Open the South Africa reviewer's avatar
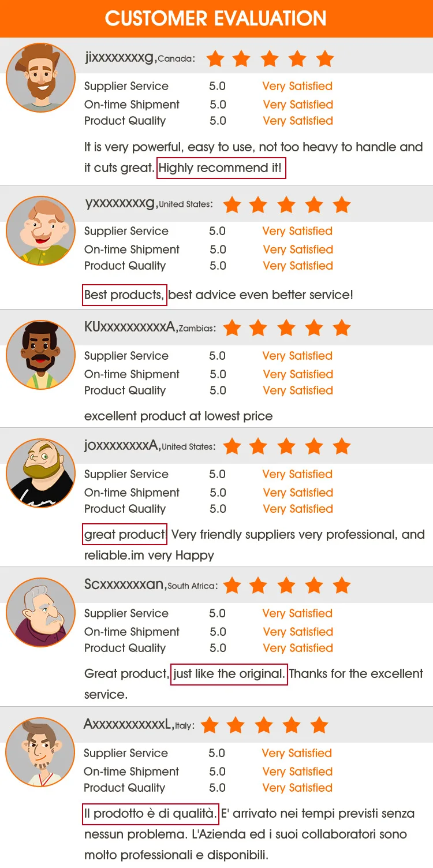The height and width of the screenshot is (868, 433). [x=40, y=612]
